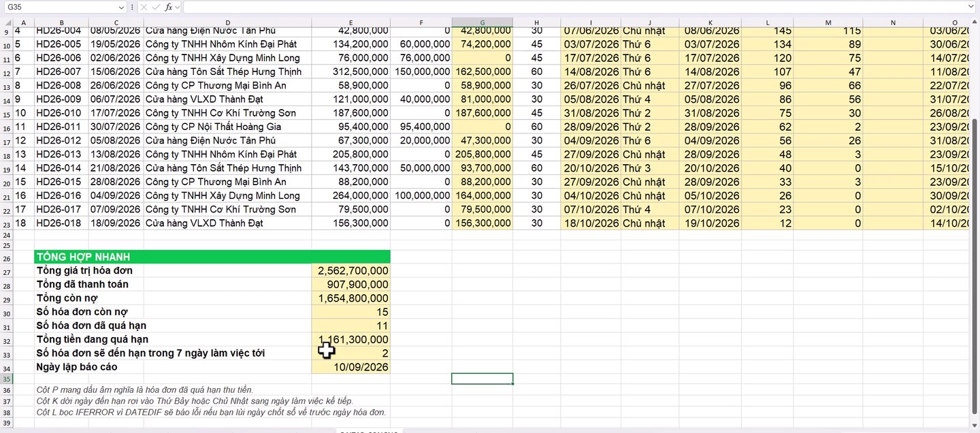Click invoice date 26/06/2026
The width and height of the screenshot is (980, 433).
tap(116, 86)
